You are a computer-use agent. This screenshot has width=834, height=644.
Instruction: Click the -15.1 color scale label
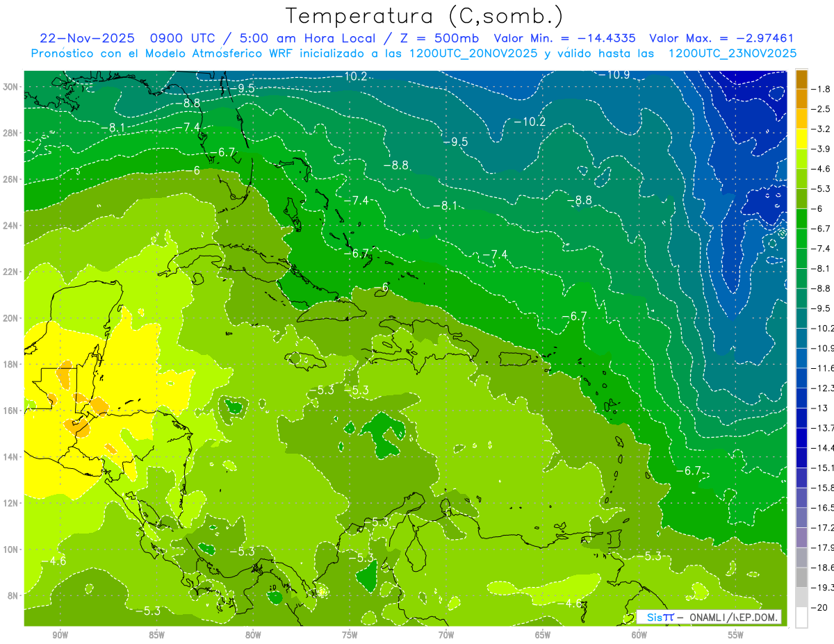(822, 468)
